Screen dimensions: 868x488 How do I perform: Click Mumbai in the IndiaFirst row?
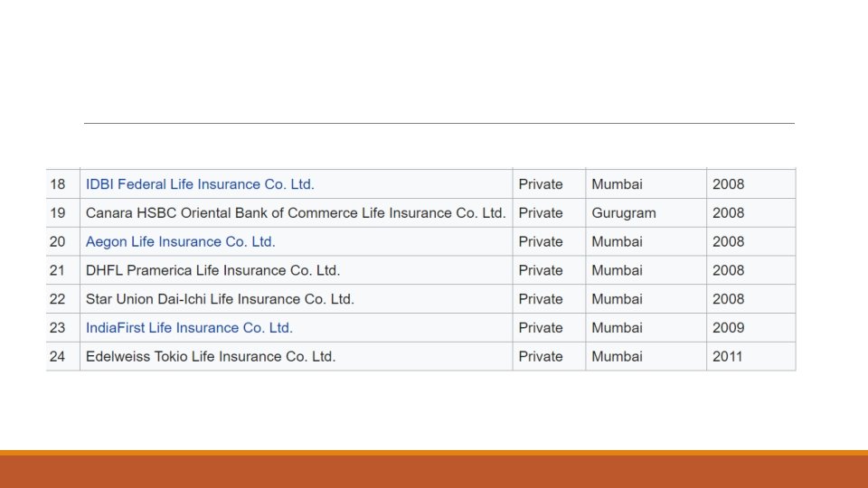click(618, 327)
